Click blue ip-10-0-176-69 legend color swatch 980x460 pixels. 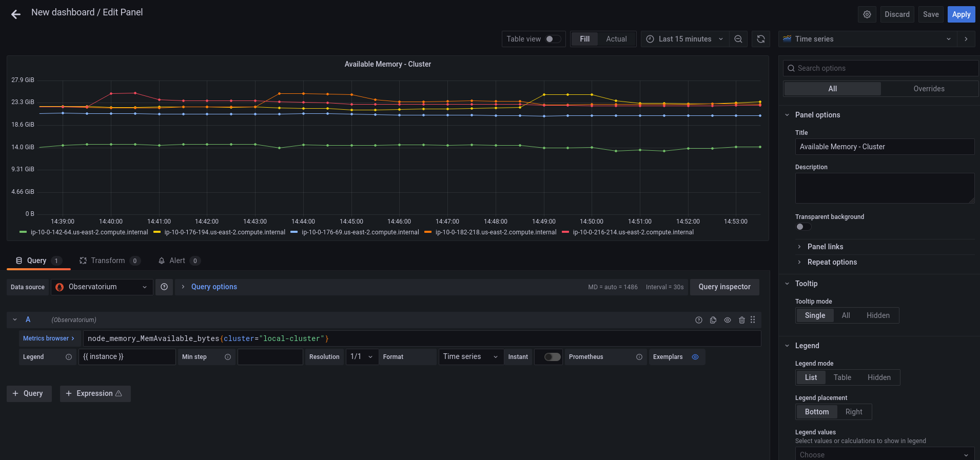pyautogui.click(x=294, y=232)
